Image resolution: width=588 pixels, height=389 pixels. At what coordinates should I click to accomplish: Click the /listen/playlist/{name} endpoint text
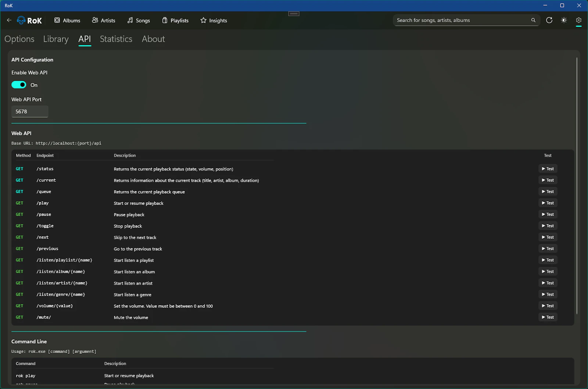(64, 260)
